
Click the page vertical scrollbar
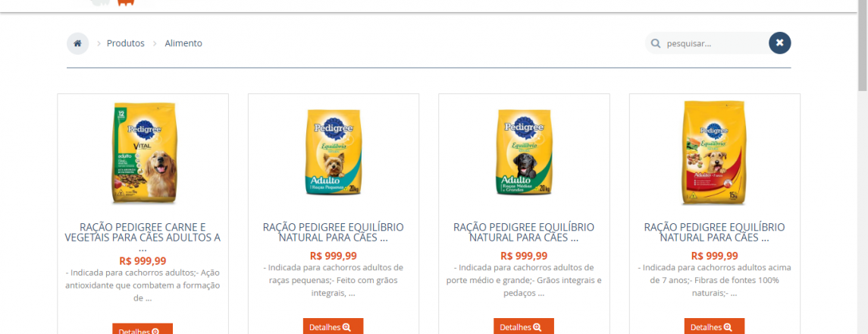coord(863,167)
